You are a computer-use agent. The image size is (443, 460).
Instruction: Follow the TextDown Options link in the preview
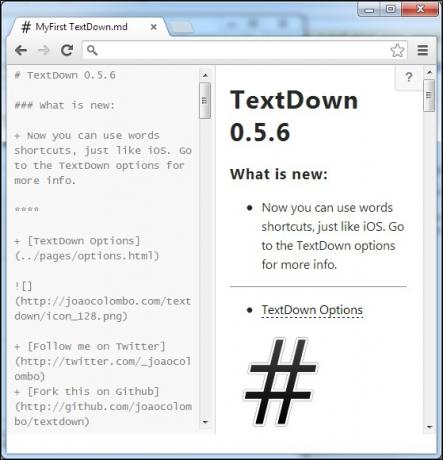312,310
